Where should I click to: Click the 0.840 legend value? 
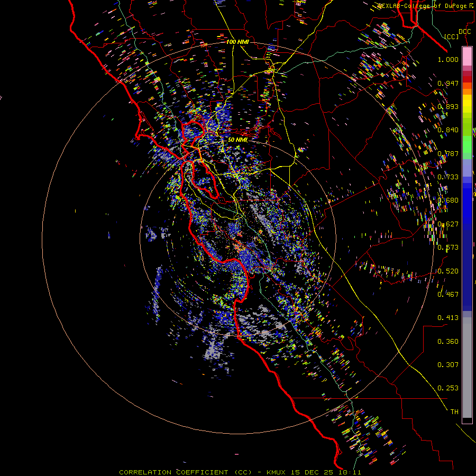click(448, 130)
